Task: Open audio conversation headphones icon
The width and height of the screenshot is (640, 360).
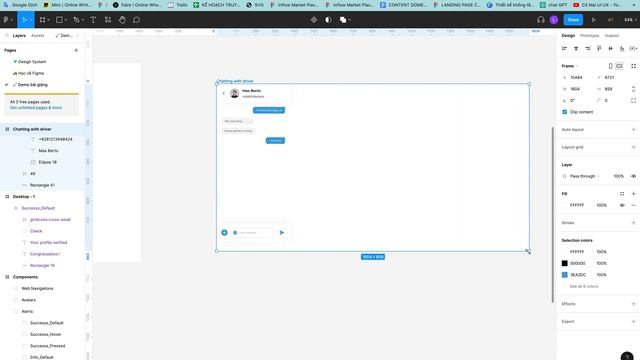Action: [541, 20]
